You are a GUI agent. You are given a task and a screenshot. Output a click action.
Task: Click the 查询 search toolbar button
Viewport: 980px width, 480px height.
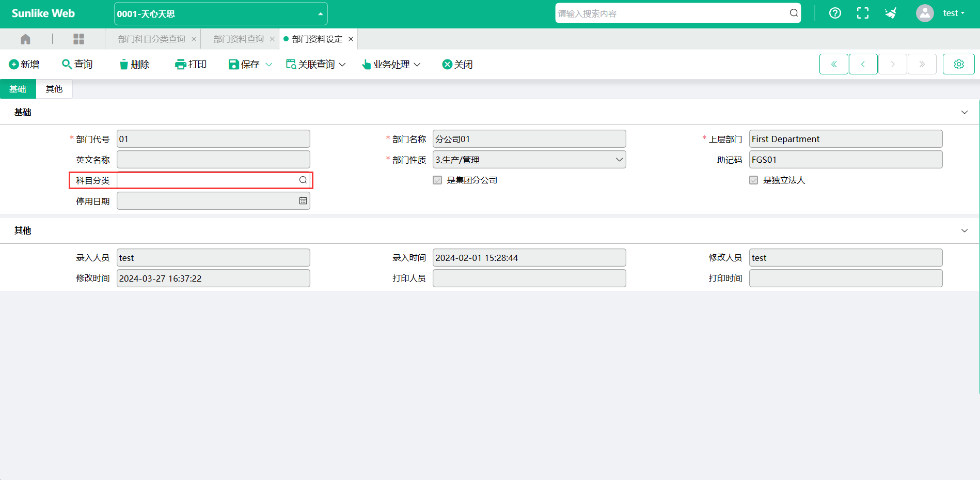coord(77,64)
